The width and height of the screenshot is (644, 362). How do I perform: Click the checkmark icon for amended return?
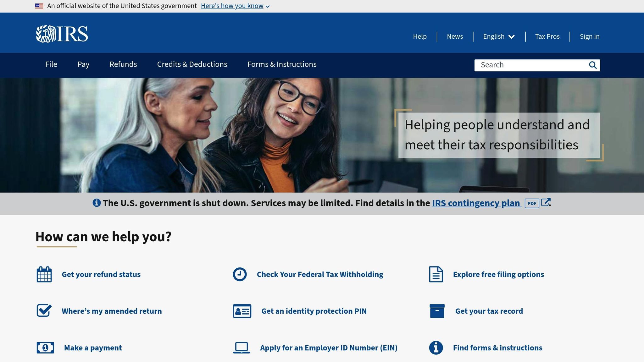[x=44, y=311]
